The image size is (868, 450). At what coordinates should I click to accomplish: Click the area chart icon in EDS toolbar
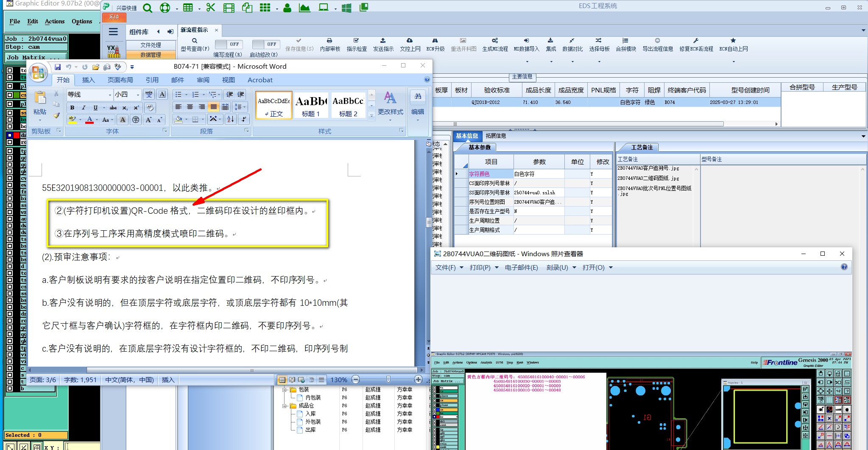pos(304,8)
